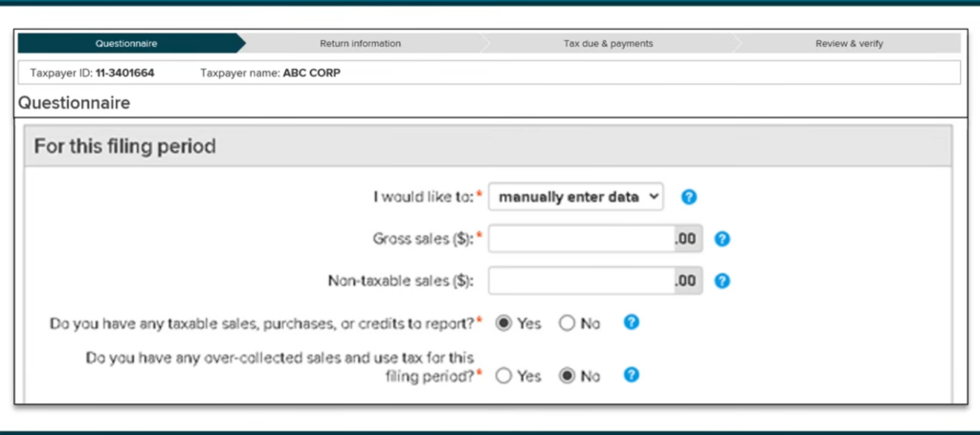Select Yes for taxable sales to report
Viewport: 980px width, 435px height.
(503, 323)
